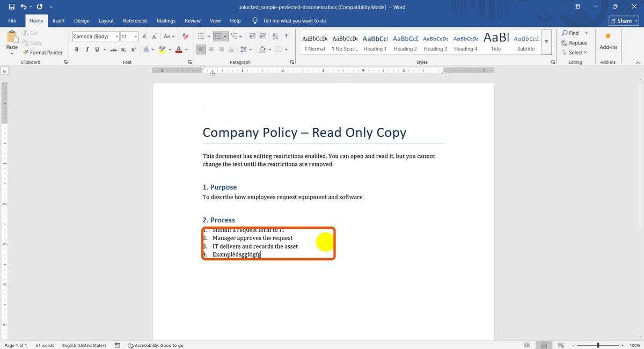
Task: Center the paragraph text
Action: point(211,49)
